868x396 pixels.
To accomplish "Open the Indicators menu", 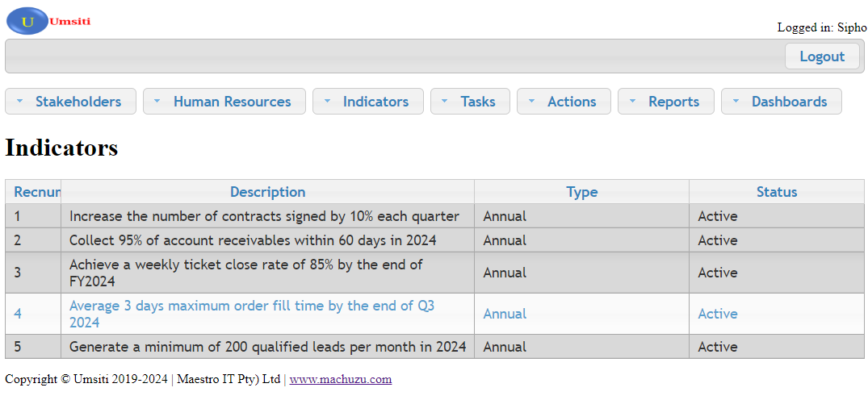I will coord(367,102).
